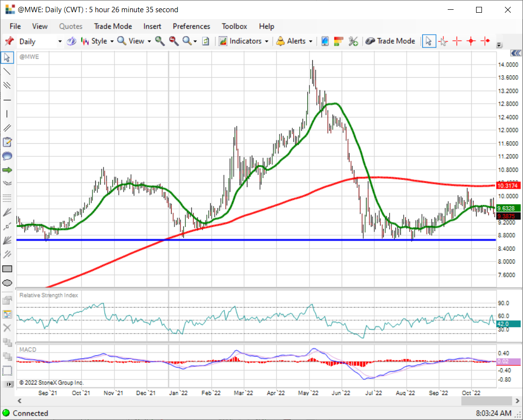
Task: Choose the parallel channel lines tool
Action: coord(7,86)
